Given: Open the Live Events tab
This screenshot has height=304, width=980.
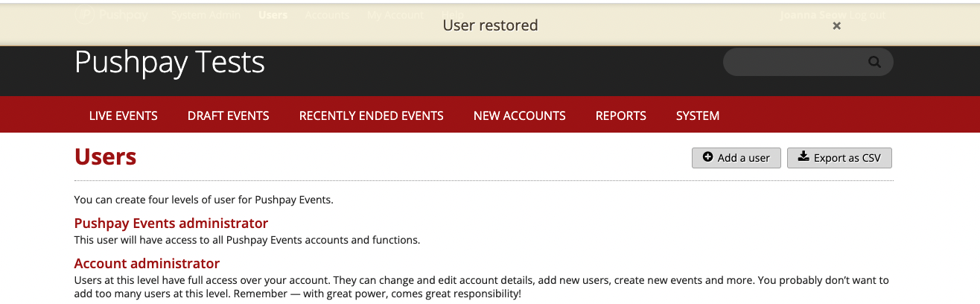Looking at the screenshot, I should click(123, 115).
